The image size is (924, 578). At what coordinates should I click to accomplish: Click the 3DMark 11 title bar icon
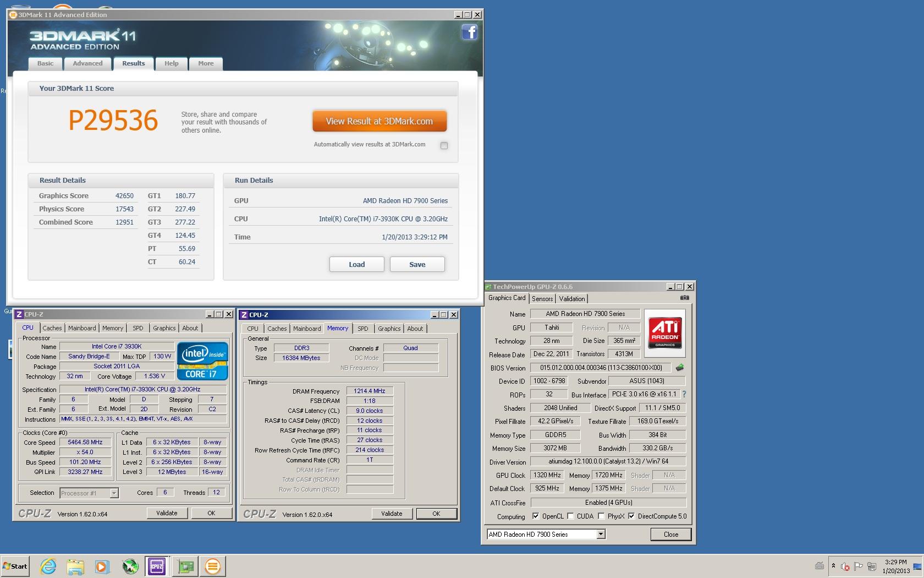[x=13, y=15]
